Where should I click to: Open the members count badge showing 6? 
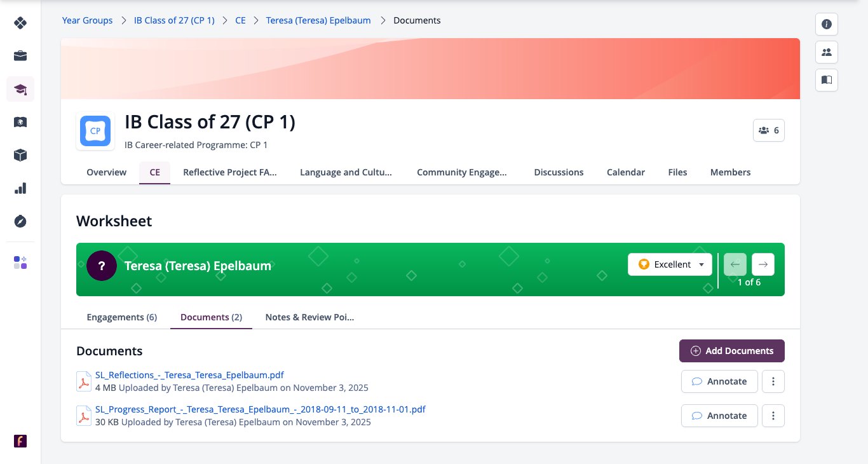pyautogui.click(x=769, y=130)
